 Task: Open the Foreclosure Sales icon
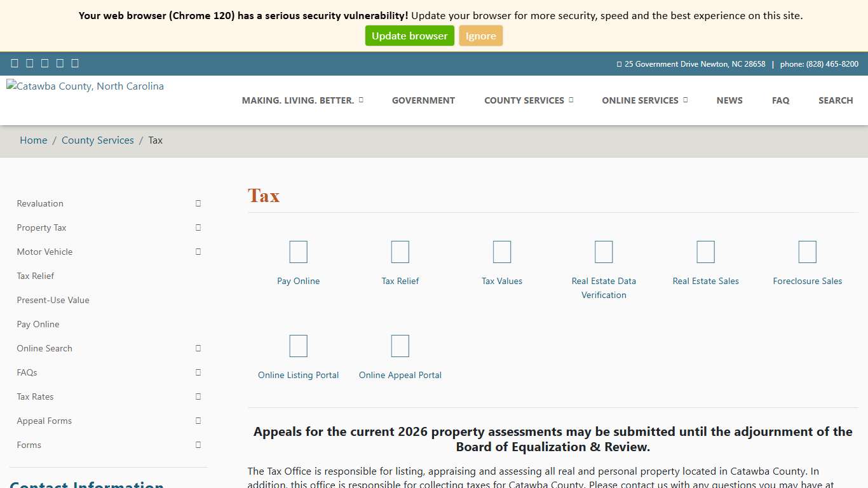pos(807,252)
